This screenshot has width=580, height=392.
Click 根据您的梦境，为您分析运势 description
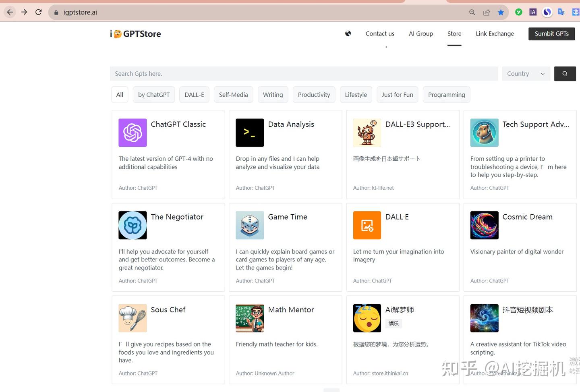391,344
